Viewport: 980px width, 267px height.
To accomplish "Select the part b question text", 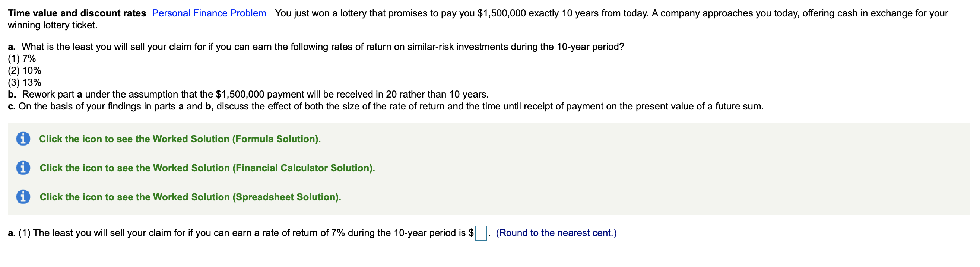I will [247, 94].
